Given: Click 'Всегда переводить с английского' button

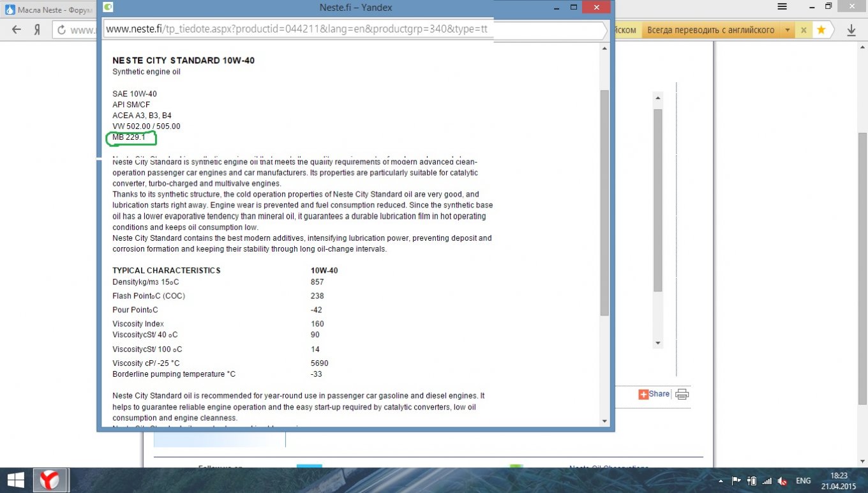Looking at the screenshot, I should point(711,30).
